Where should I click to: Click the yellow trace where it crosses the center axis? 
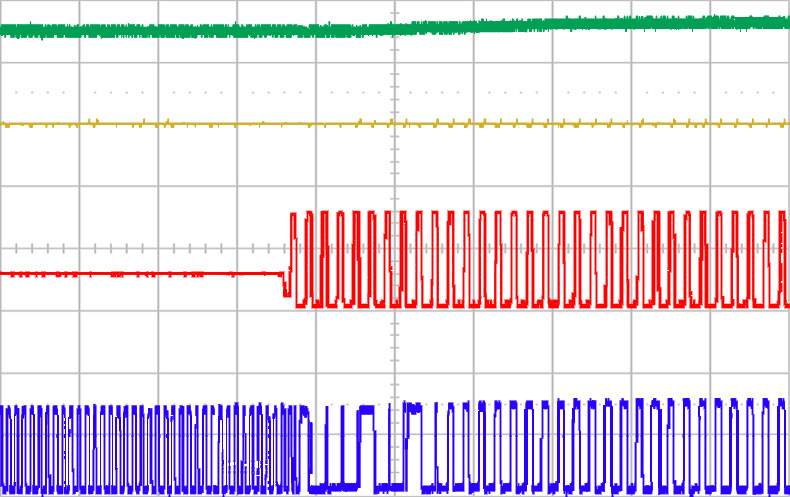click(x=395, y=125)
